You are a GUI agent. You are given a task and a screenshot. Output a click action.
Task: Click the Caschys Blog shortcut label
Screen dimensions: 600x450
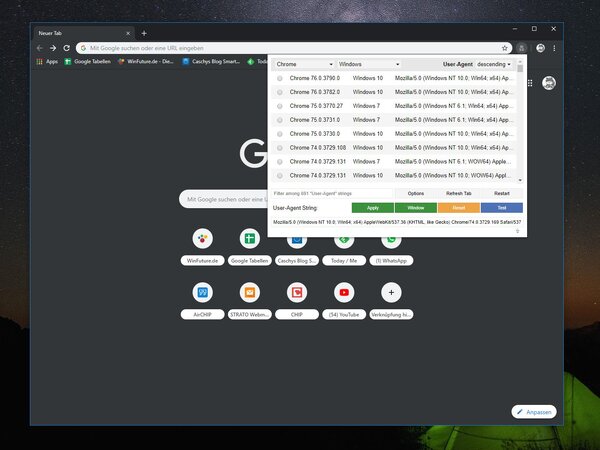pos(297,261)
